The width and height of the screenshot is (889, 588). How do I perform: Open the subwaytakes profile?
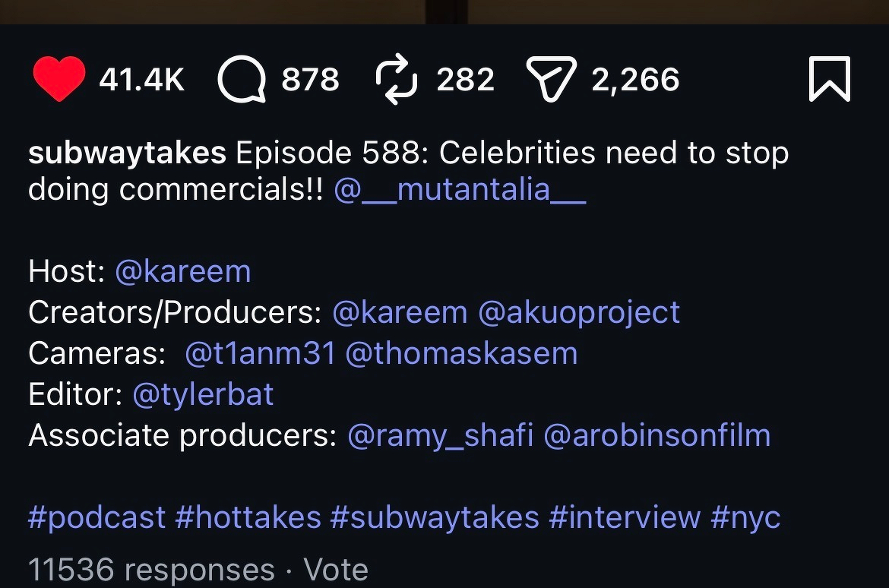(x=126, y=153)
